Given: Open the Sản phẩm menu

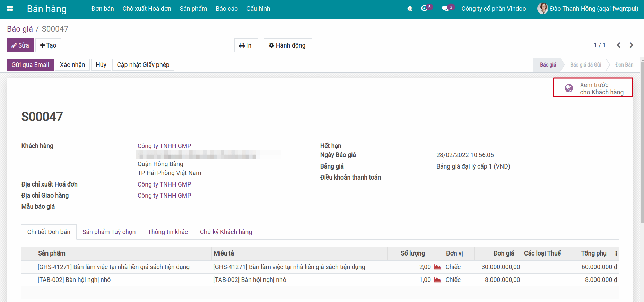Looking at the screenshot, I should pos(193,9).
